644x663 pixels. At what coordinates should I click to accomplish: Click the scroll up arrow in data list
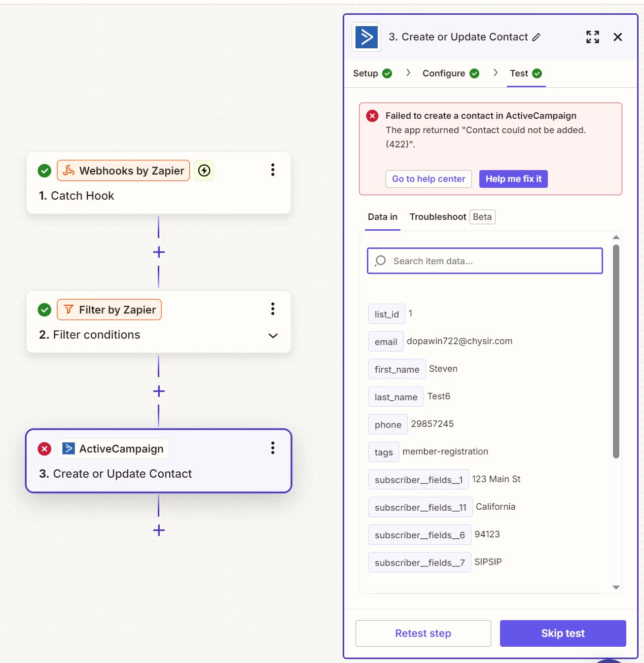[x=616, y=237]
